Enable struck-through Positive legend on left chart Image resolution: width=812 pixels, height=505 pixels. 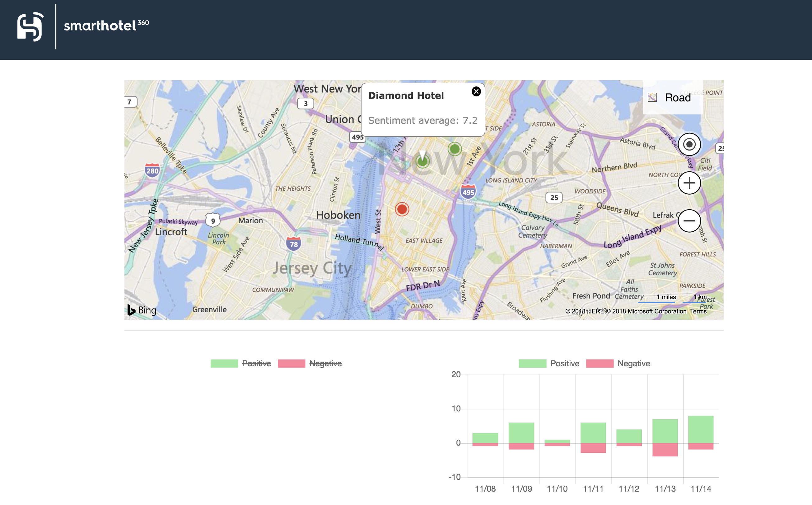point(256,364)
